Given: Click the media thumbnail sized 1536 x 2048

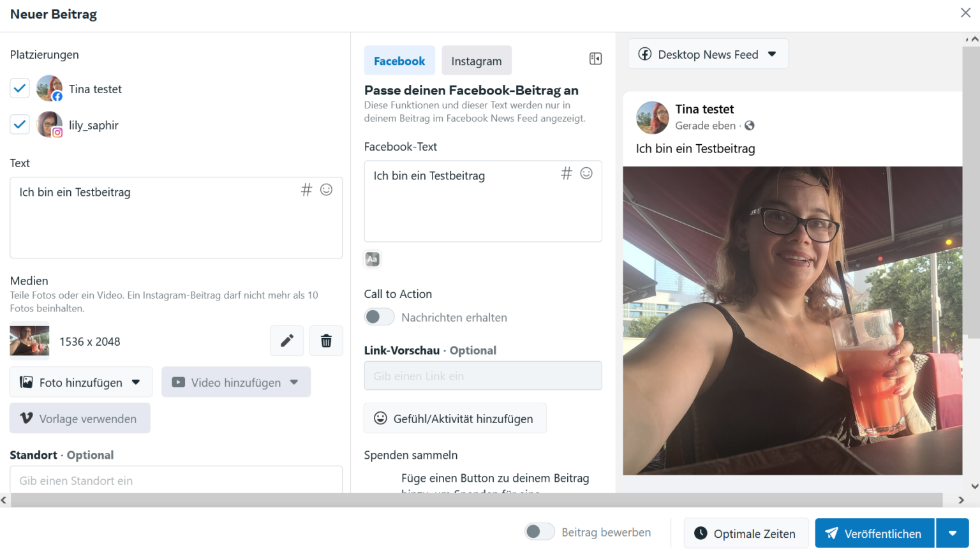Looking at the screenshot, I should (x=29, y=341).
